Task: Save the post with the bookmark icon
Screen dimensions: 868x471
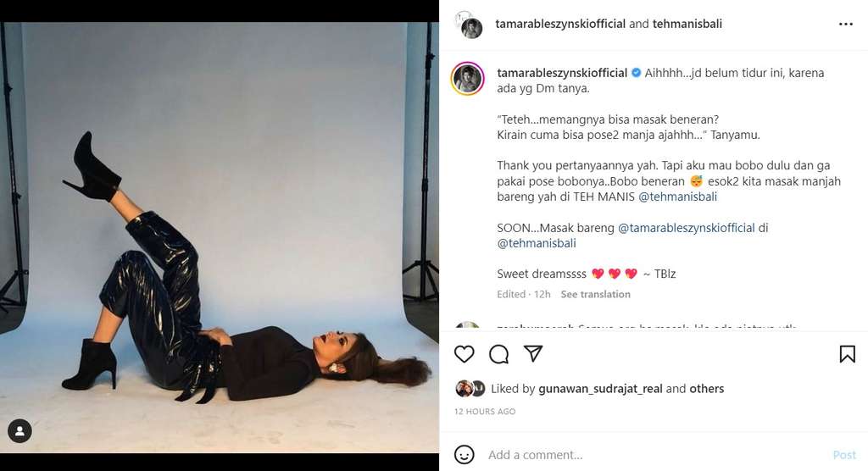Action: pos(847,354)
